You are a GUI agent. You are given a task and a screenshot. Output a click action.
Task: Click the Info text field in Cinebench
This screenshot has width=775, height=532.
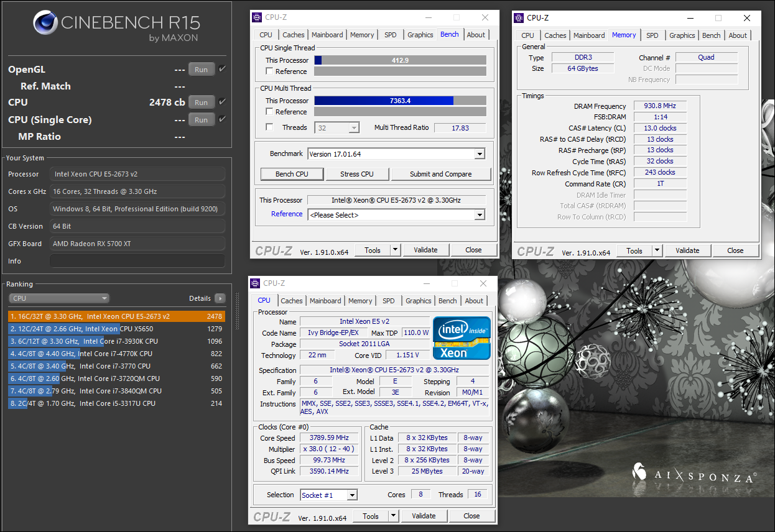(137, 261)
